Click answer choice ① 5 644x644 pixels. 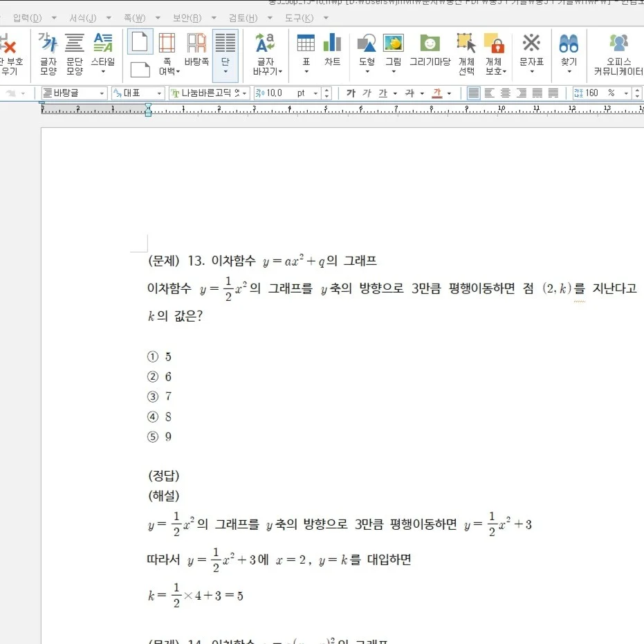click(x=159, y=356)
